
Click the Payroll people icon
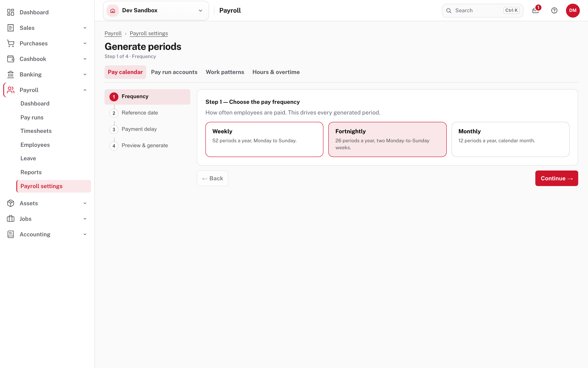[10, 90]
